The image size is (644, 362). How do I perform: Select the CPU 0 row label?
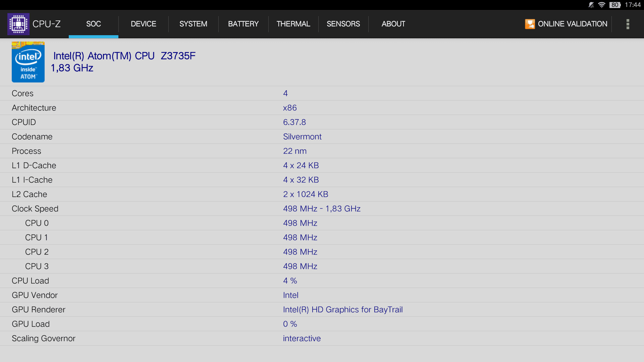(37, 223)
